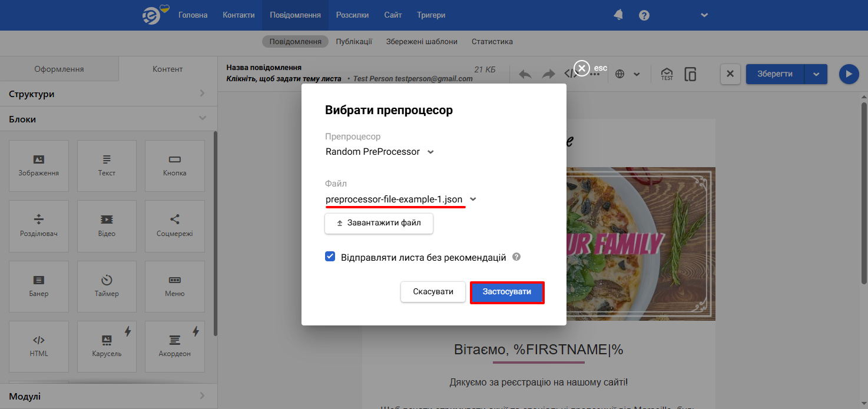Open the help question mark icon in header

(x=644, y=15)
